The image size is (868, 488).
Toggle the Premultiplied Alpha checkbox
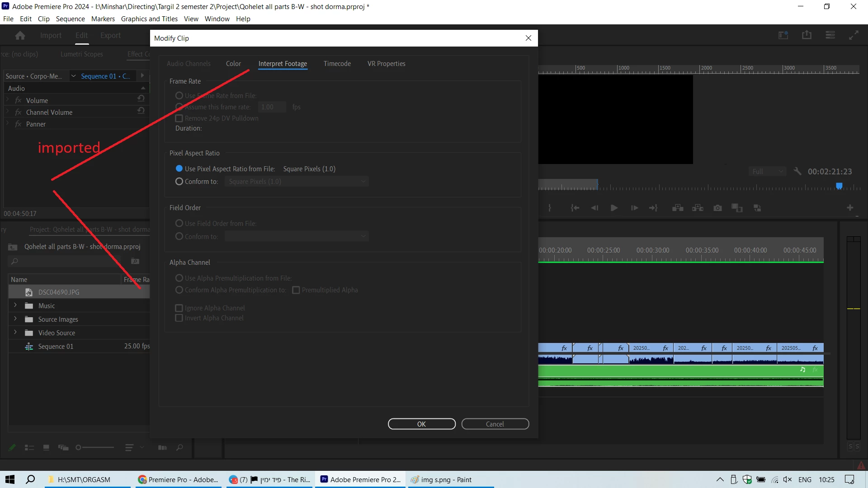click(296, 290)
